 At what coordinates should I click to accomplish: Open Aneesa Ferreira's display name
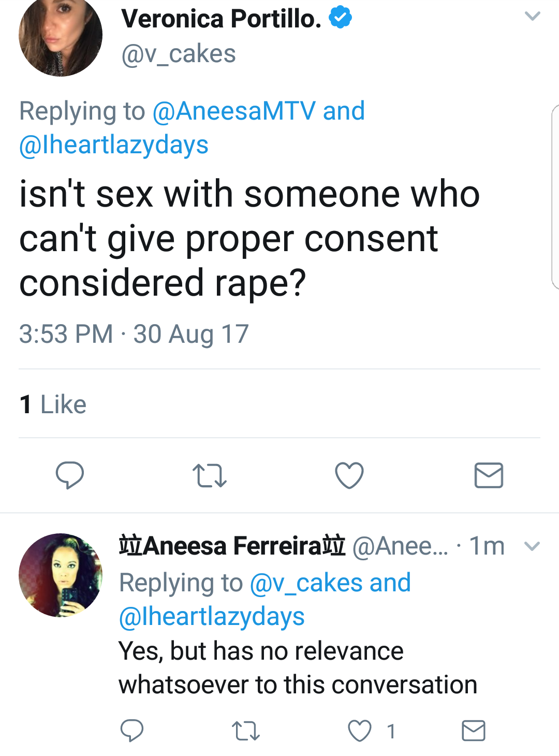click(232, 546)
